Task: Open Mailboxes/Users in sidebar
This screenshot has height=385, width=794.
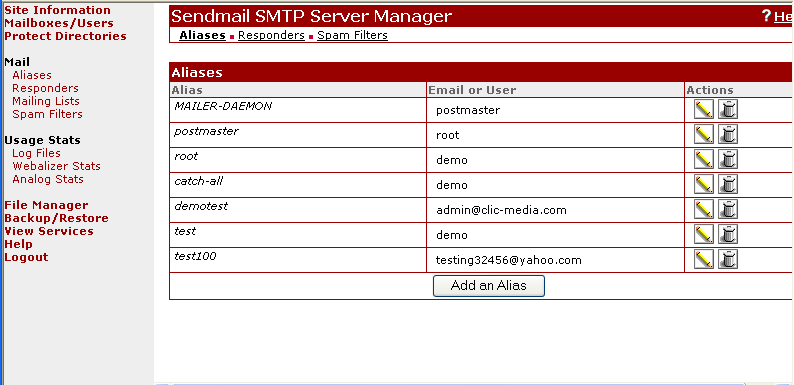Action: 59,23
